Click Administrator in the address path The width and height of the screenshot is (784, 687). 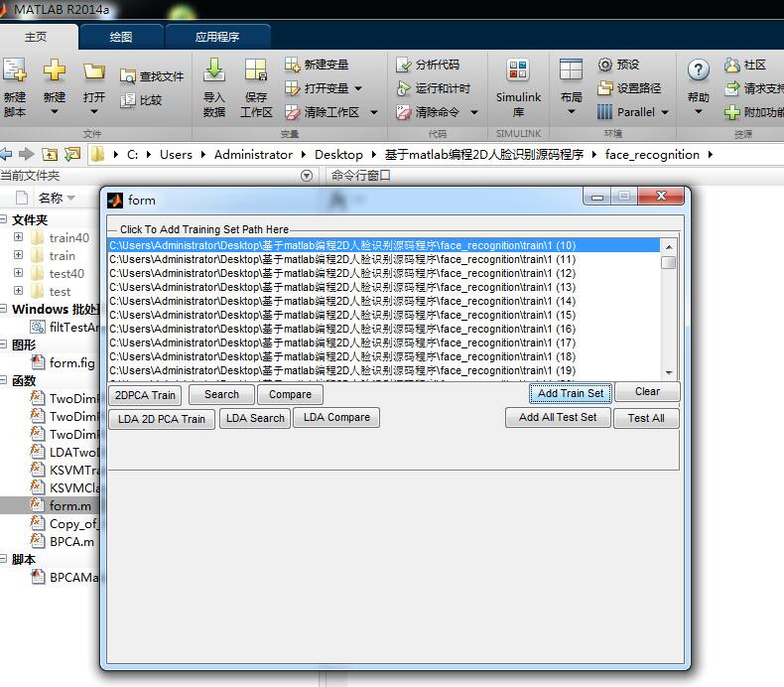(253, 155)
